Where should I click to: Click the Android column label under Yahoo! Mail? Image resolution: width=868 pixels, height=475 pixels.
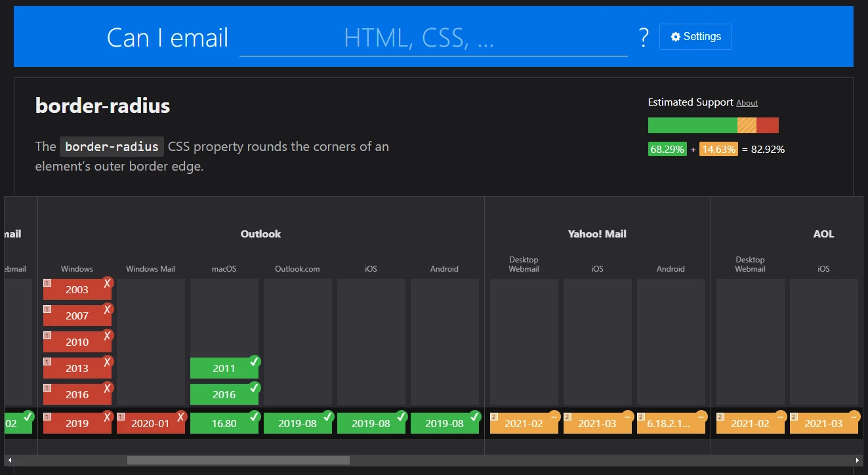click(x=671, y=269)
